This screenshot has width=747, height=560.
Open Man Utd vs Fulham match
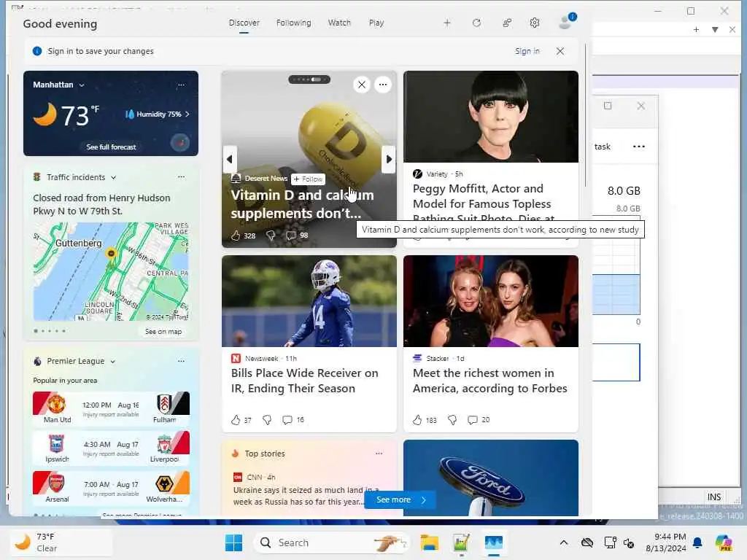click(111, 408)
